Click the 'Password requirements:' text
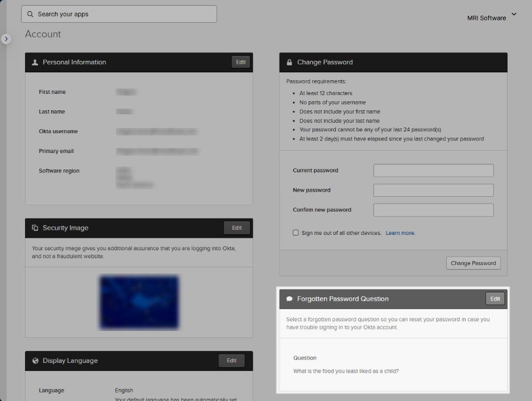 (x=316, y=81)
